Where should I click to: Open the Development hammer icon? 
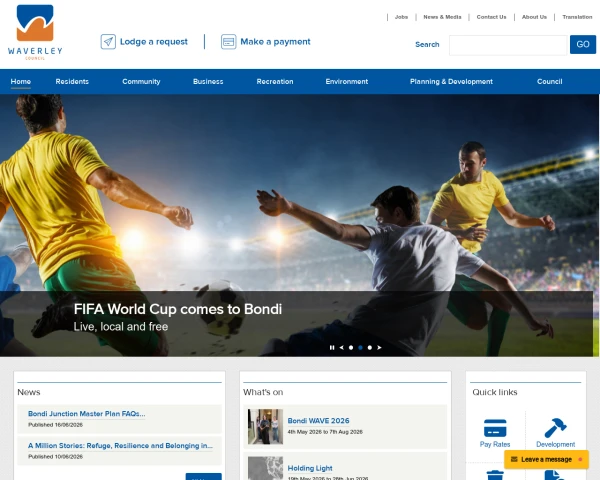point(555,428)
